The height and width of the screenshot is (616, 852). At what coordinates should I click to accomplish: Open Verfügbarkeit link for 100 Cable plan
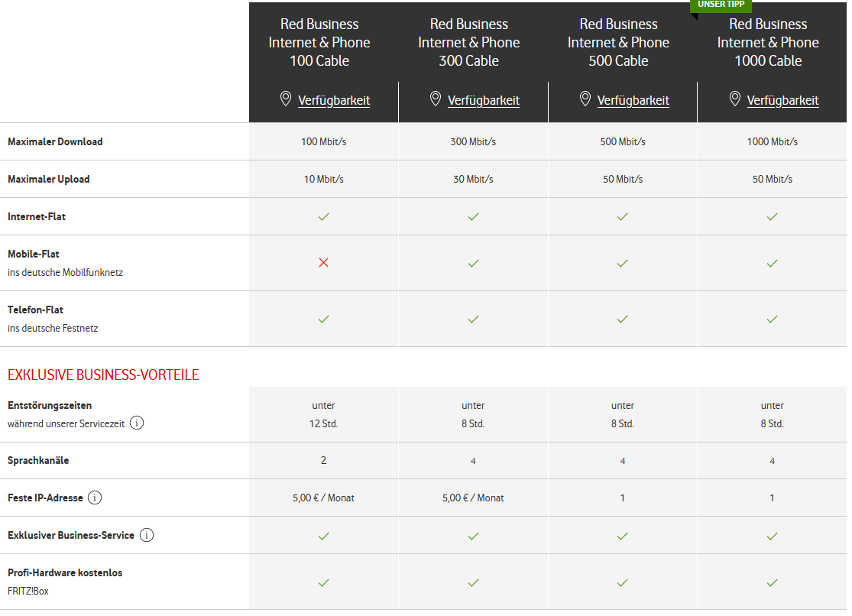coord(334,100)
